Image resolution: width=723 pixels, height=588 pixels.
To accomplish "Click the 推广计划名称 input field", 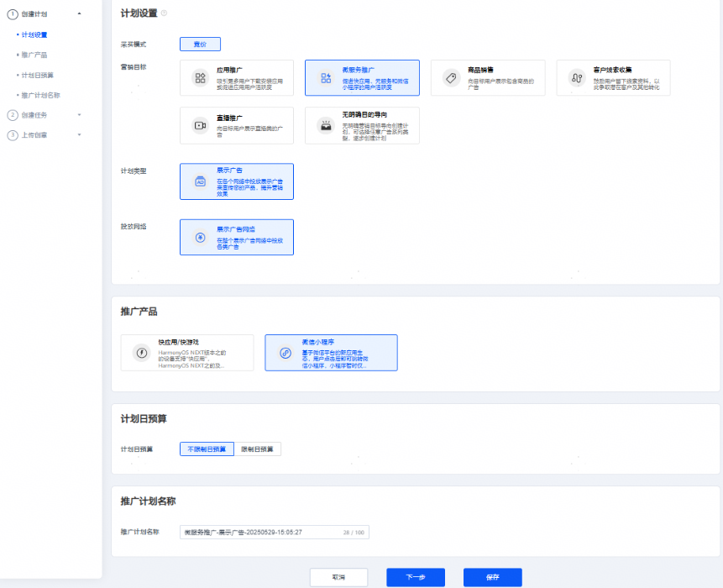I will coord(275,533).
